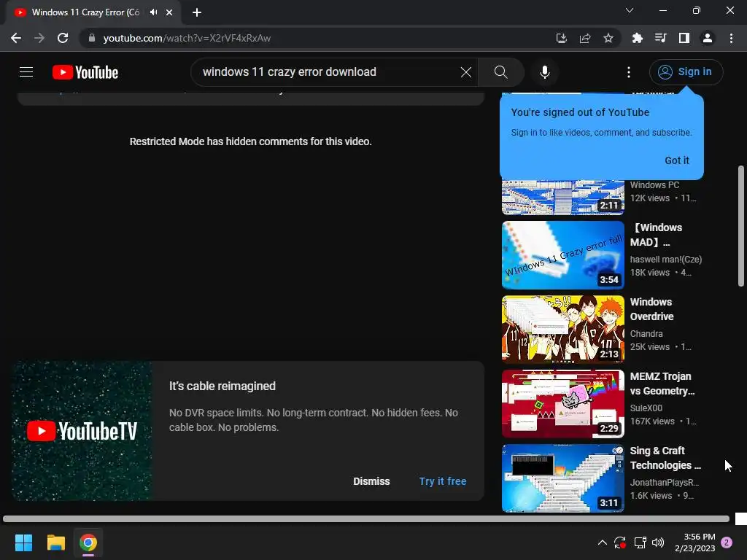Bookmark this tab with the star icon

tap(608, 38)
